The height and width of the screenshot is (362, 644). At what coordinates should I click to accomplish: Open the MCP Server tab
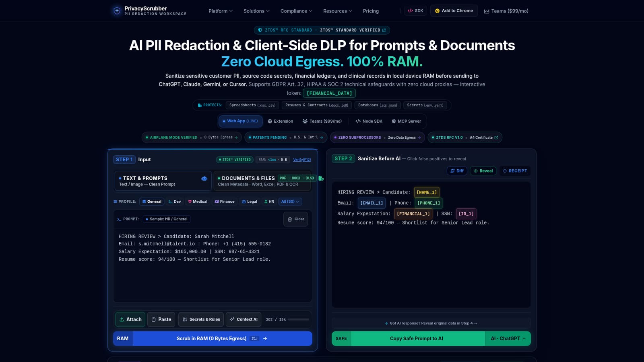[x=406, y=121]
